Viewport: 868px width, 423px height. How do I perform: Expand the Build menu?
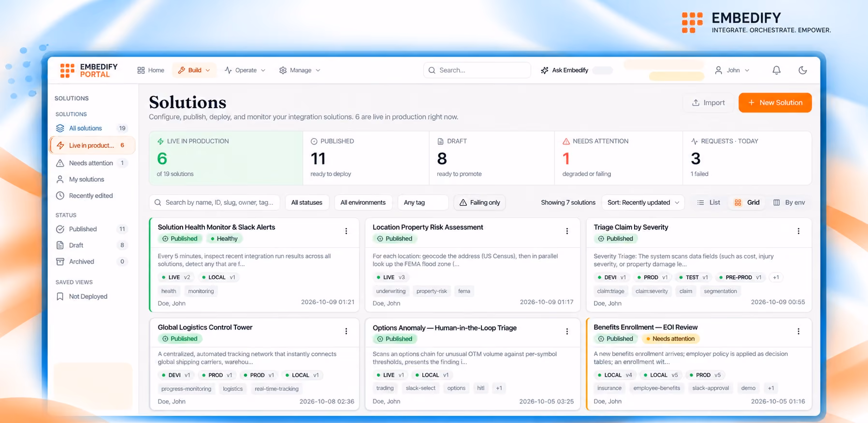click(194, 70)
